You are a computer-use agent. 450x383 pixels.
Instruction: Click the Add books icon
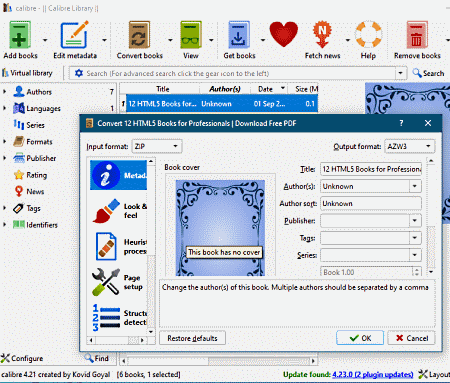tap(20, 35)
